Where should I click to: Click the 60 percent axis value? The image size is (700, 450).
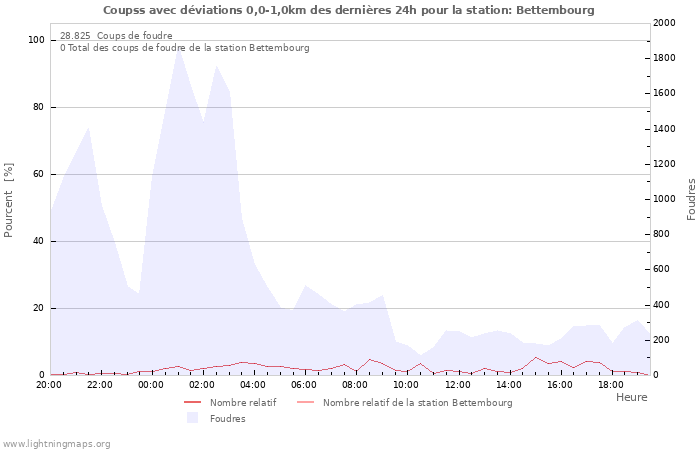tap(38, 174)
